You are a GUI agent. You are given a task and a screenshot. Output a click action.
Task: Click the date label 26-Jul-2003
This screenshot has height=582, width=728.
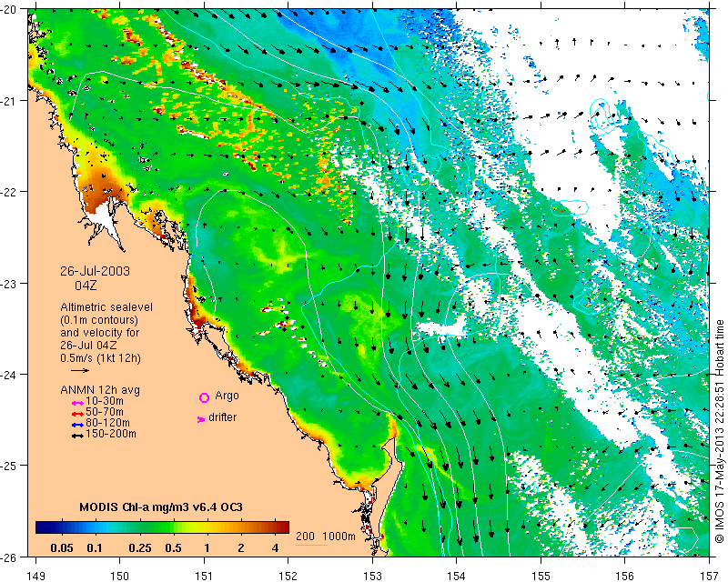coord(96,271)
